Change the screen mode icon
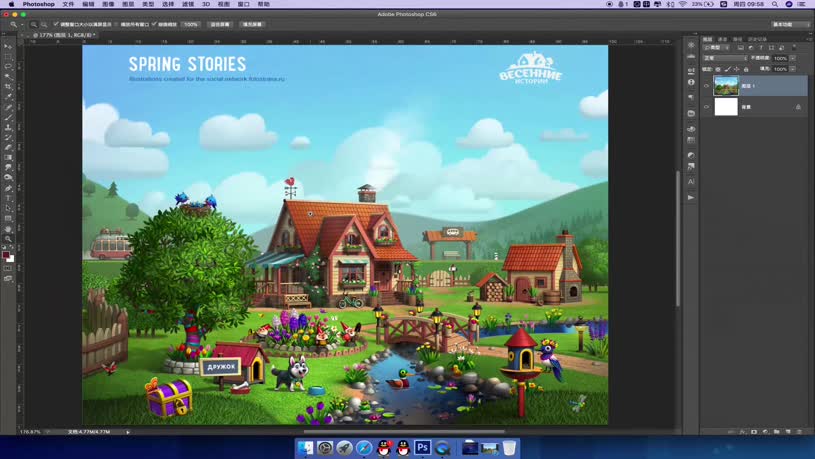Image resolution: width=815 pixels, height=459 pixels. click(8, 279)
